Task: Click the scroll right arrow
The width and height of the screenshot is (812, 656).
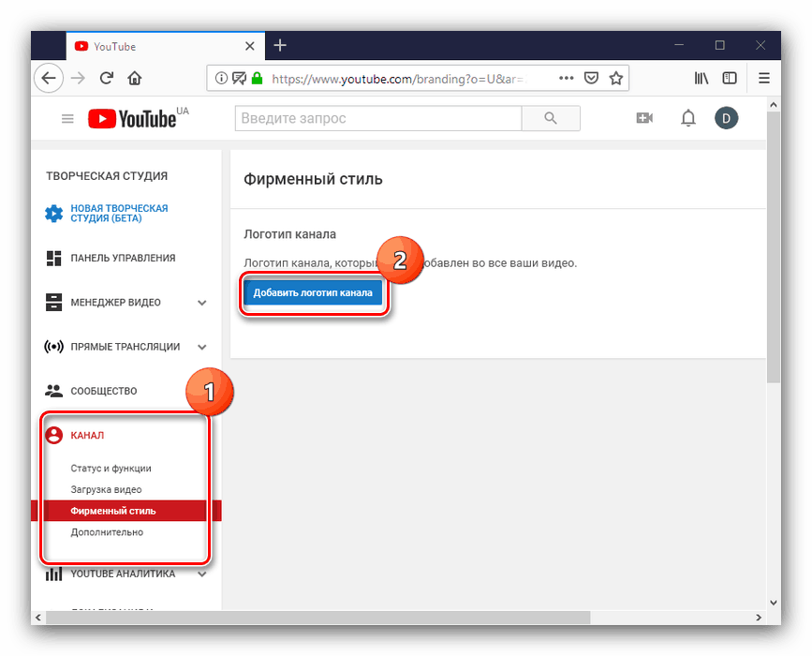Action: (759, 618)
